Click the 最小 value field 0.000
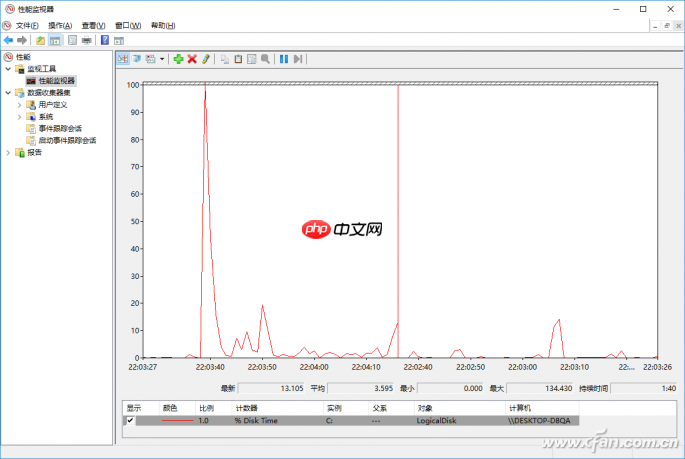The image size is (685, 459). tap(450, 388)
